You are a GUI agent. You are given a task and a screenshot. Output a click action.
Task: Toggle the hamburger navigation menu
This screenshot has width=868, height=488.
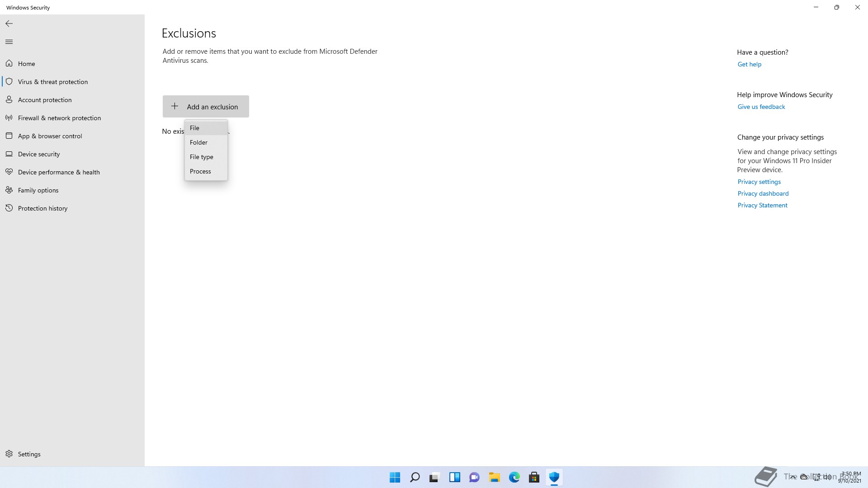(9, 42)
